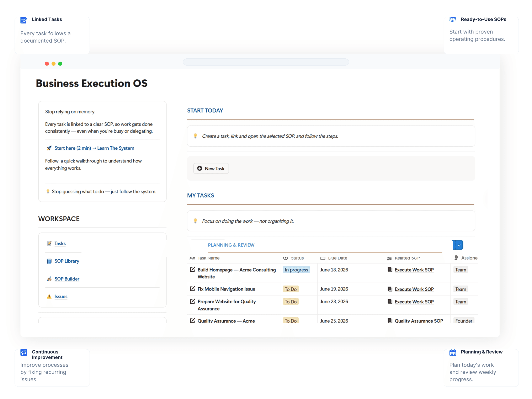Click the Tasks notepad icon in Workspace
The width and height of the screenshot is (532, 399).
coord(49,243)
